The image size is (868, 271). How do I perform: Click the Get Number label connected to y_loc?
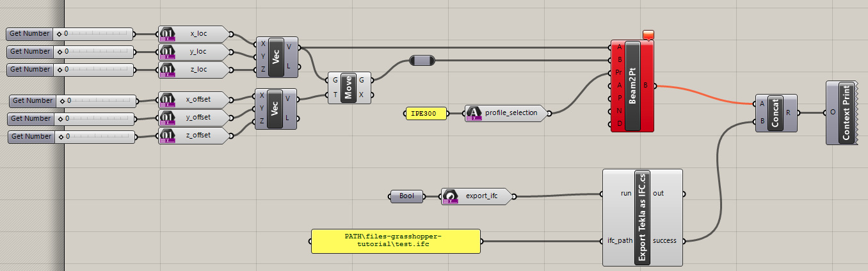click(30, 52)
